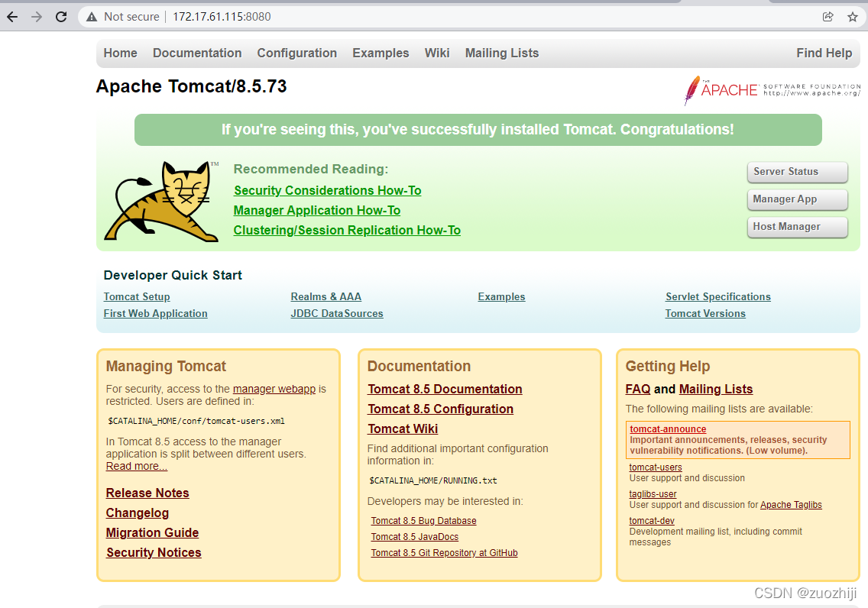This screenshot has width=868, height=608.
Task: Open taglibs-user mailing list link
Action: tap(653, 493)
